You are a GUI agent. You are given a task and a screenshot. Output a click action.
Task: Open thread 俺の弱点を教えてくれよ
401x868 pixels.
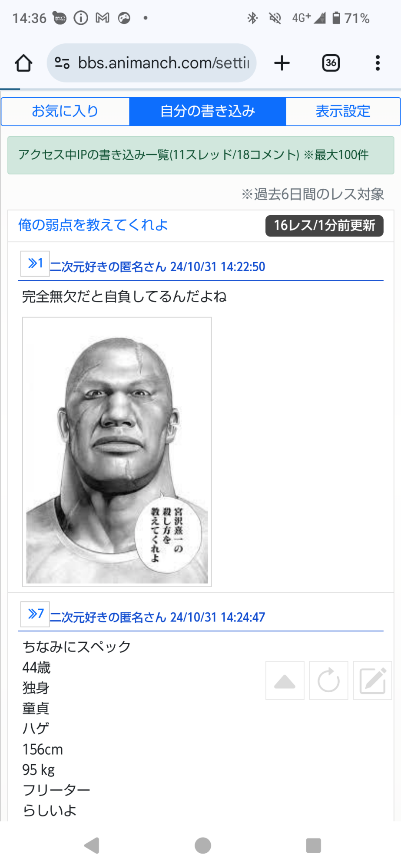tap(93, 225)
